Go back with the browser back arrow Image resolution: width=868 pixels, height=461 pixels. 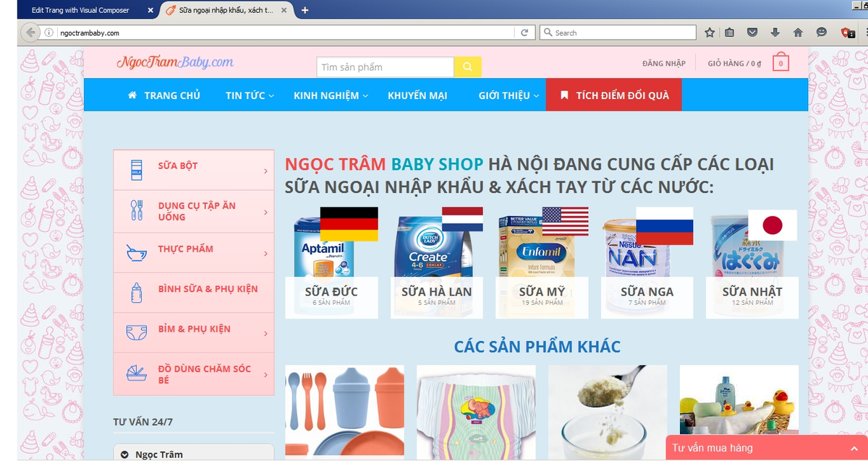tap(30, 33)
